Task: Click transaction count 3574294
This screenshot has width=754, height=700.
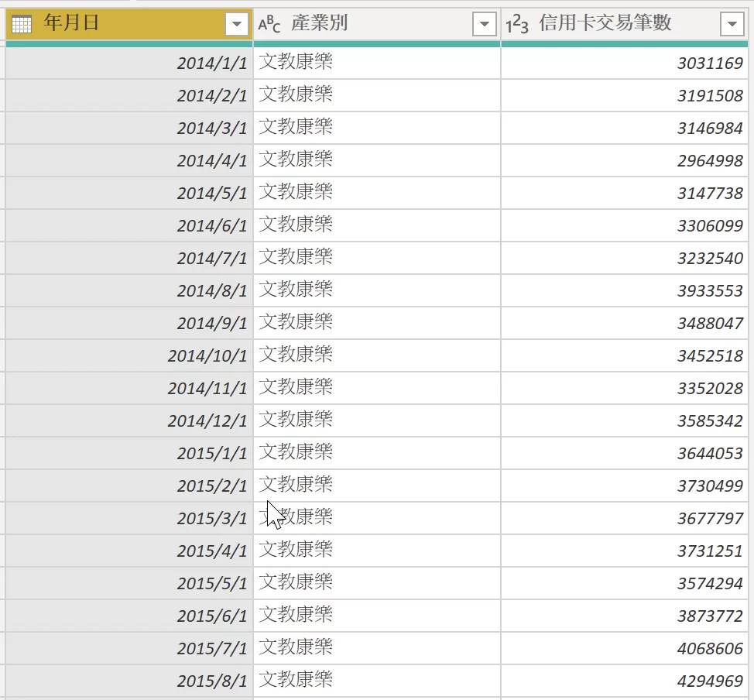Action: point(625,584)
